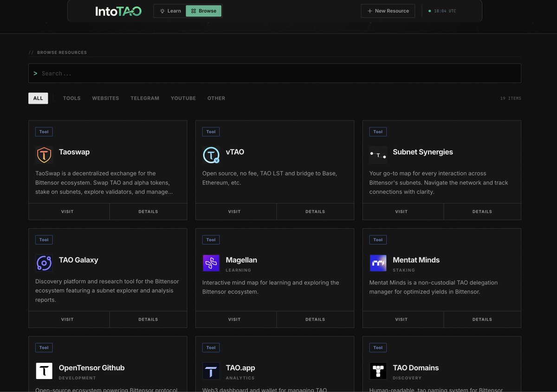
Task: Click the Tool tag on Magellan card
Action: coord(211,240)
